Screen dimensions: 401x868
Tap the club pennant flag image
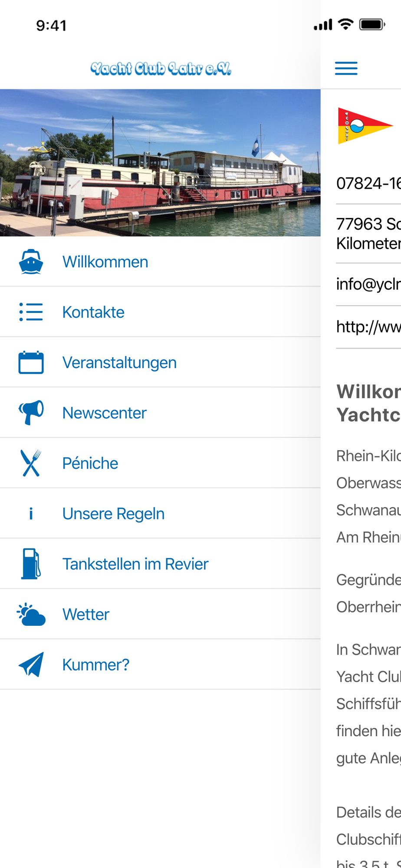tap(365, 126)
